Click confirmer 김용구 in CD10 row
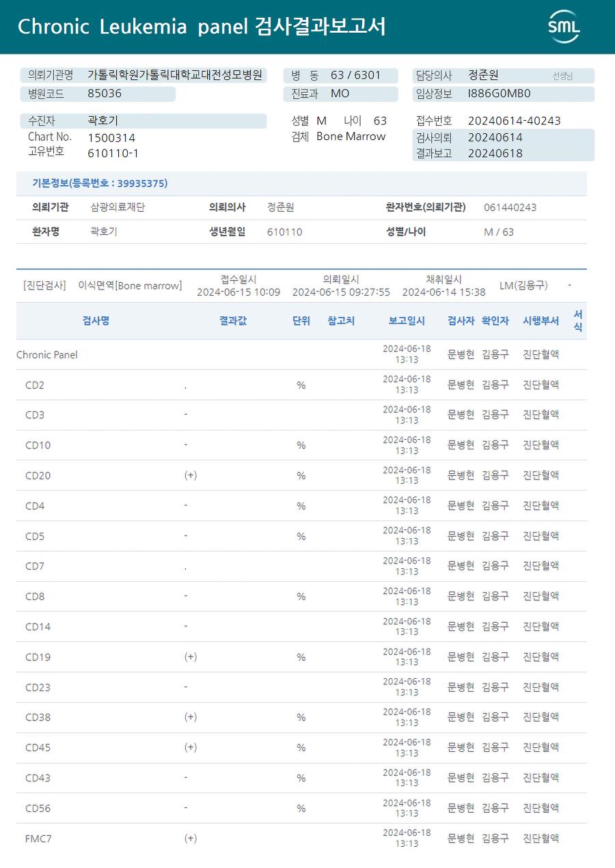615x868 pixels. [x=495, y=445]
